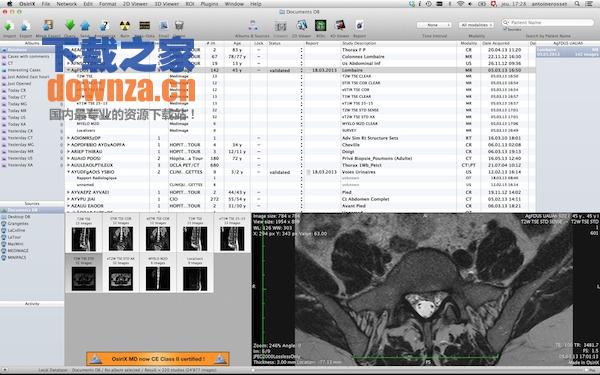Expand the AZAUU EAOOR patient row
Image resolution: width=600 pixels, height=375 pixels.
tap(68, 206)
